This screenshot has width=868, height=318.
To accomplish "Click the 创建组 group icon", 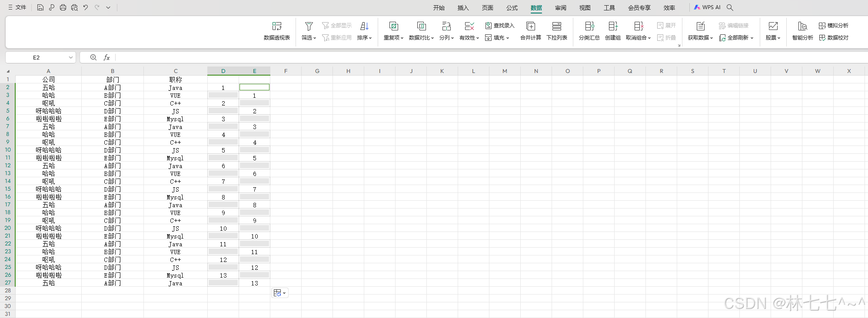I will 613,26.
